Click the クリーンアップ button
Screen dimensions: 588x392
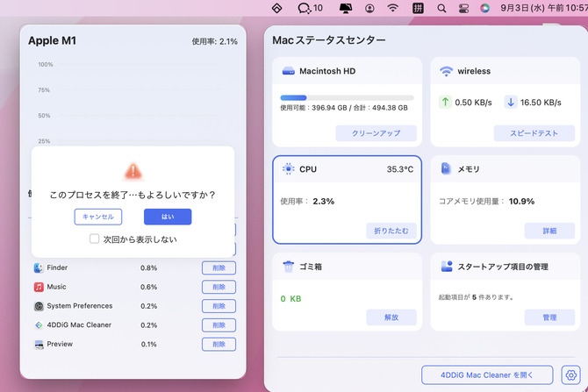[x=376, y=133]
